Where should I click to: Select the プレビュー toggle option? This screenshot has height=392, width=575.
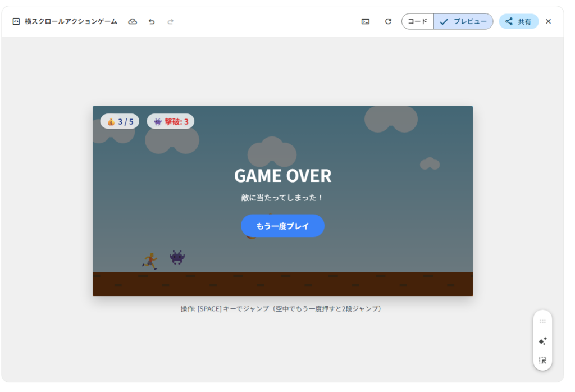(463, 21)
